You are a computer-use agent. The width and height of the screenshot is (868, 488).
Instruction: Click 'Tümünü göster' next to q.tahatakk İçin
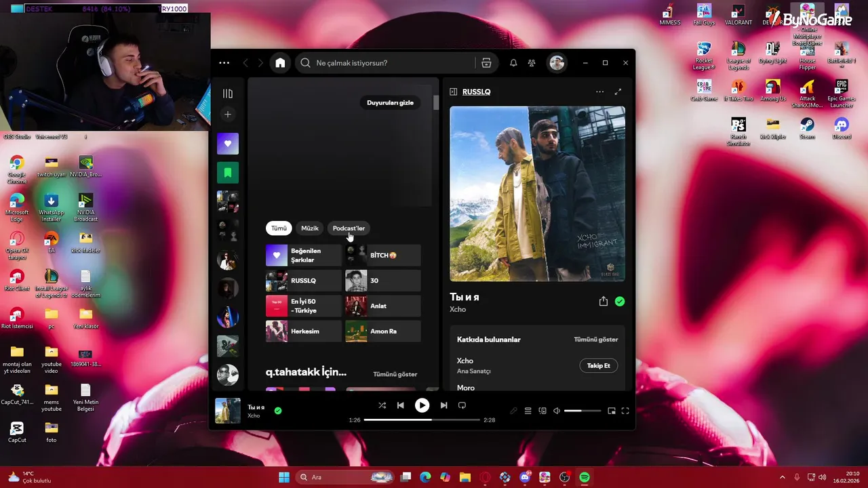(x=395, y=374)
